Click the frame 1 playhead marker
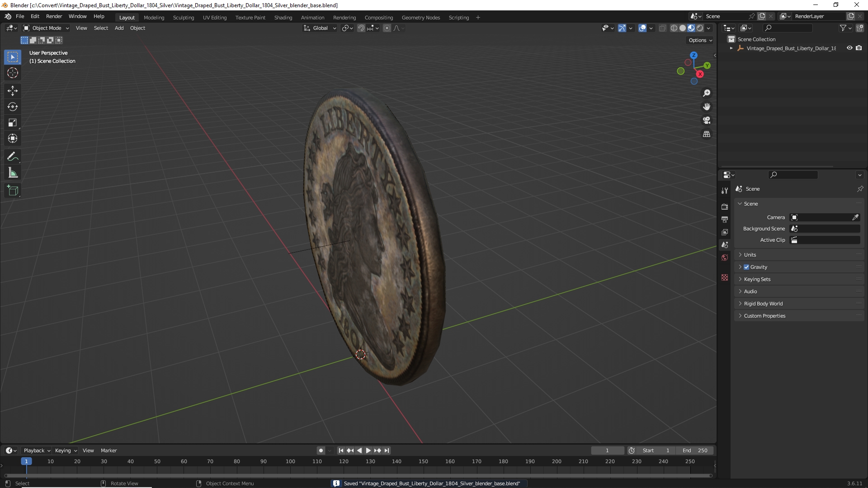The width and height of the screenshot is (868, 488). pos(26,461)
